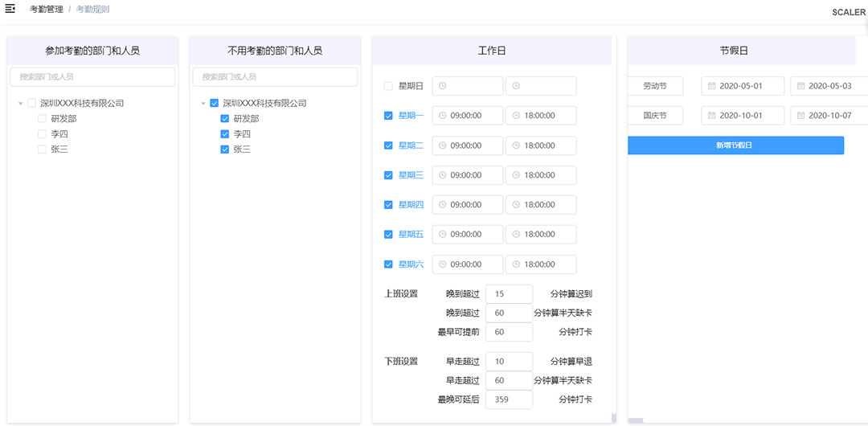Screen dimensions: 868x426
Task: Select 考勤规则 breadcrumb item
Action: [92, 10]
